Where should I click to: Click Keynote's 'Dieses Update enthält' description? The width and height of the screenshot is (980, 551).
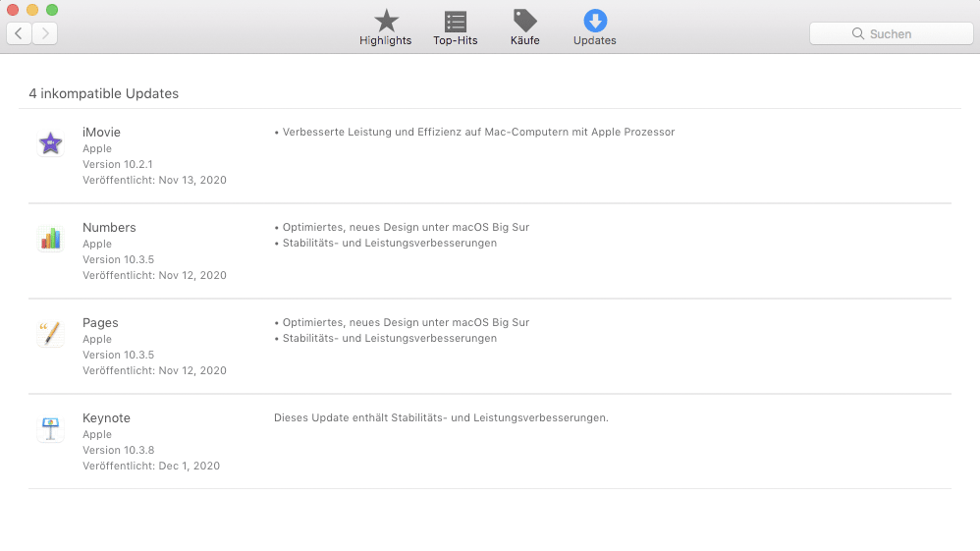441,417
